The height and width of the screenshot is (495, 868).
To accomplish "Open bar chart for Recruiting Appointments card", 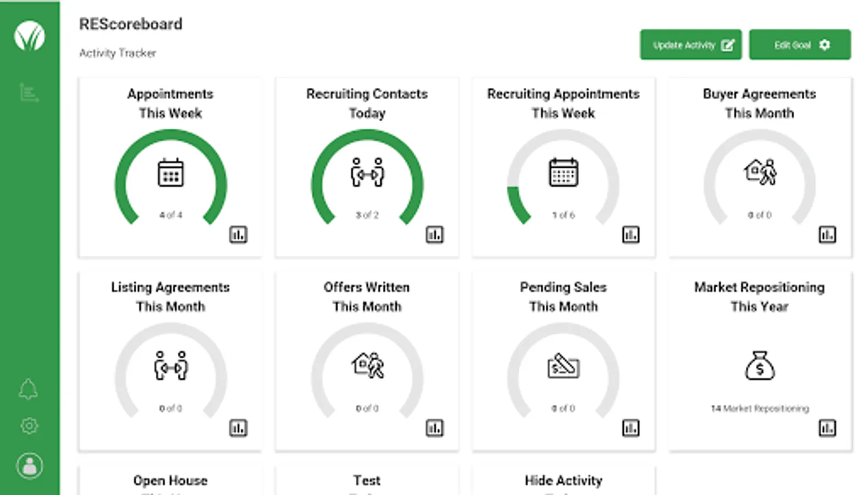I will tap(631, 235).
